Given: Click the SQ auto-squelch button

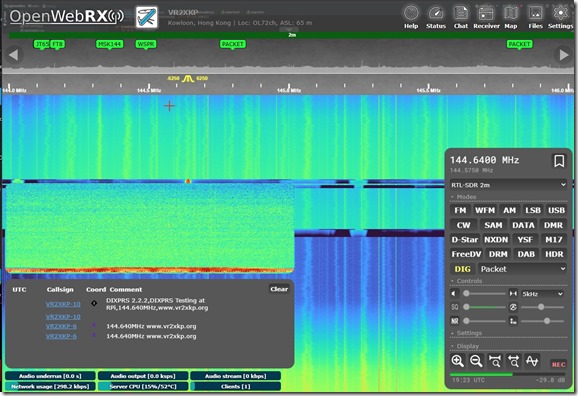Looking at the screenshot, I should pos(455,307).
